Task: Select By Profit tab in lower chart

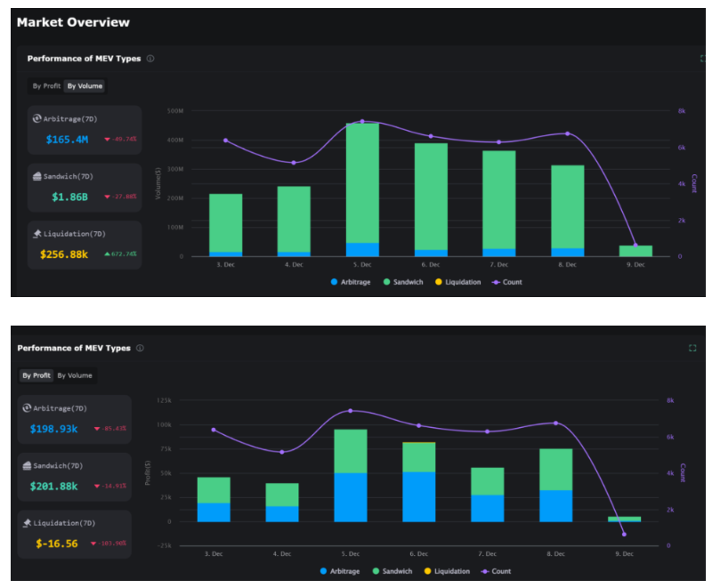Action: [x=36, y=375]
